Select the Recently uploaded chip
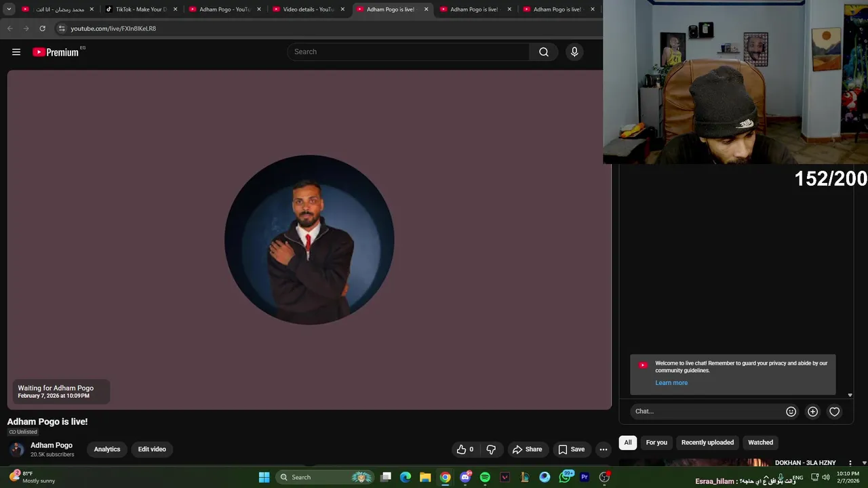 707,443
